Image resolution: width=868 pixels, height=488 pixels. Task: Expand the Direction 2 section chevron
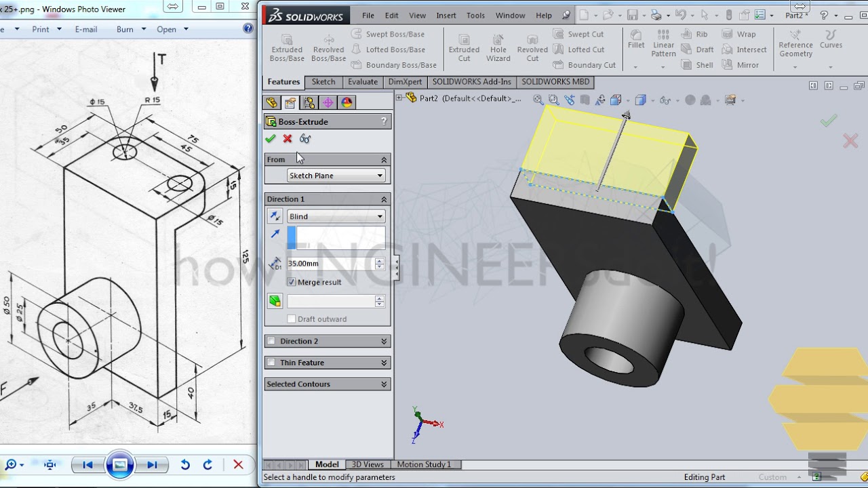[x=384, y=341]
